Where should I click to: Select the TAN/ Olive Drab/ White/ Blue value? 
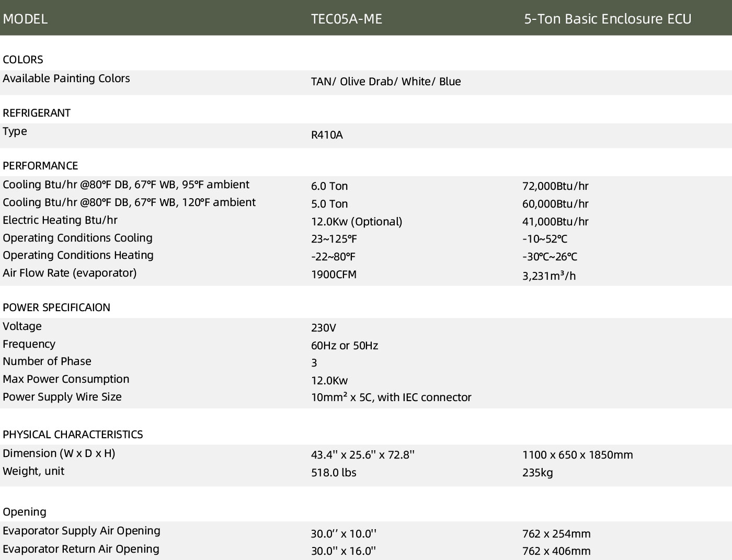tap(386, 82)
